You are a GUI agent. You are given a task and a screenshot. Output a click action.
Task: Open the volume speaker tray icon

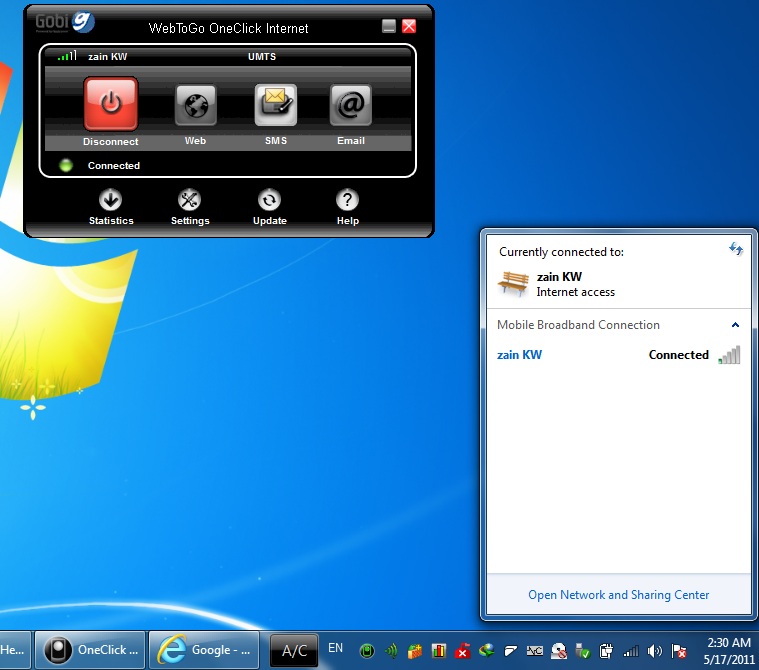tap(654, 651)
